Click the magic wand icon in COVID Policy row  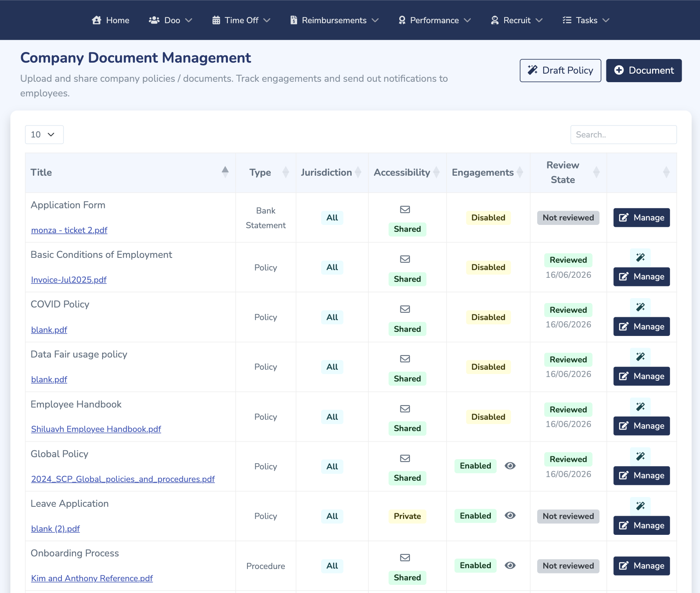click(641, 307)
